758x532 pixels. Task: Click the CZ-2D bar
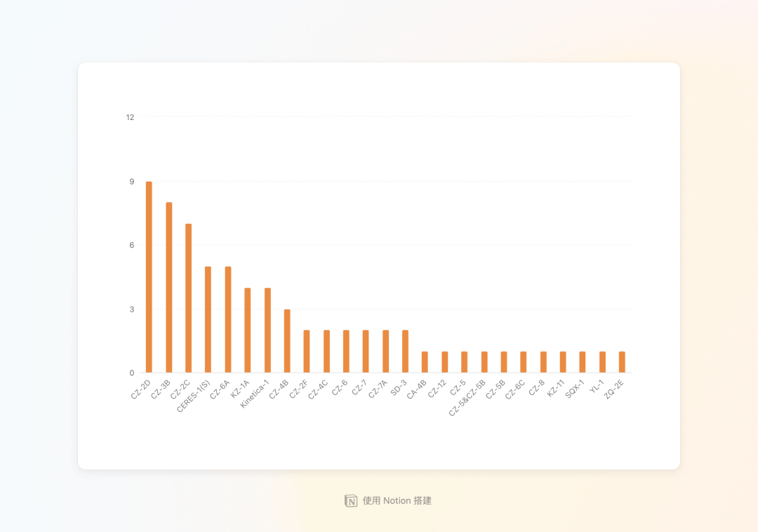pyautogui.click(x=149, y=277)
